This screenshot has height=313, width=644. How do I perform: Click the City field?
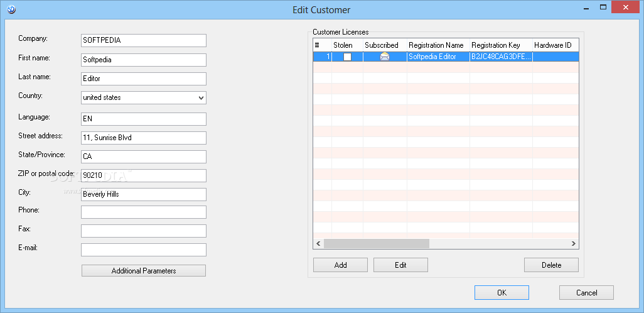point(144,195)
